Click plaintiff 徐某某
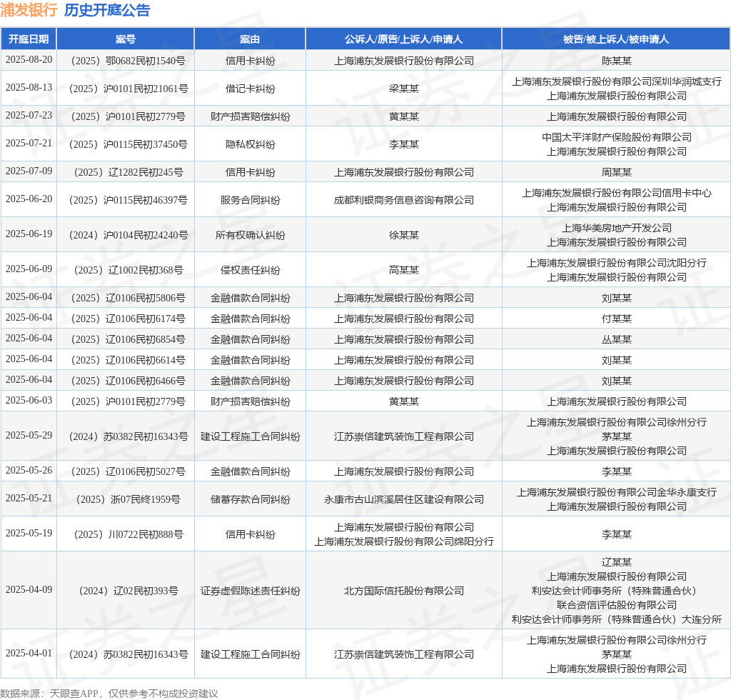This screenshot has height=700, width=731. (404, 235)
